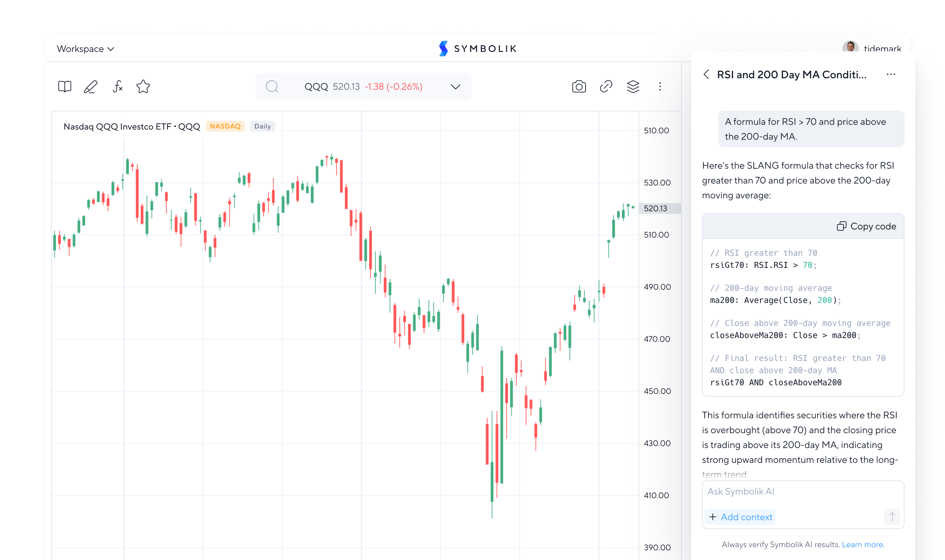Click the 450.00 price axis label

(657, 391)
